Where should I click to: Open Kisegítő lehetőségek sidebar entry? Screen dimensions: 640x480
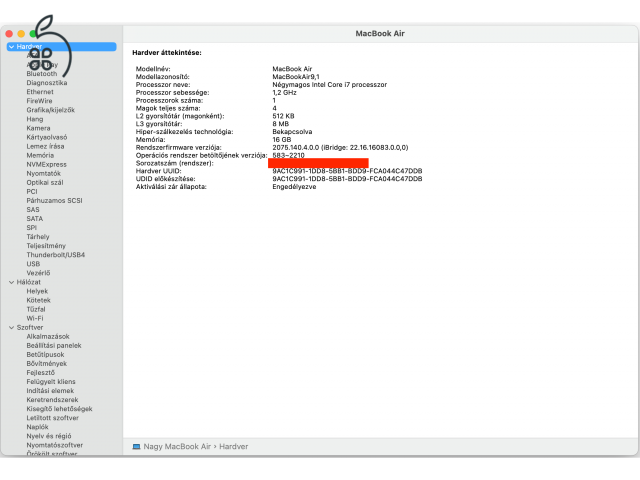tap(59, 409)
